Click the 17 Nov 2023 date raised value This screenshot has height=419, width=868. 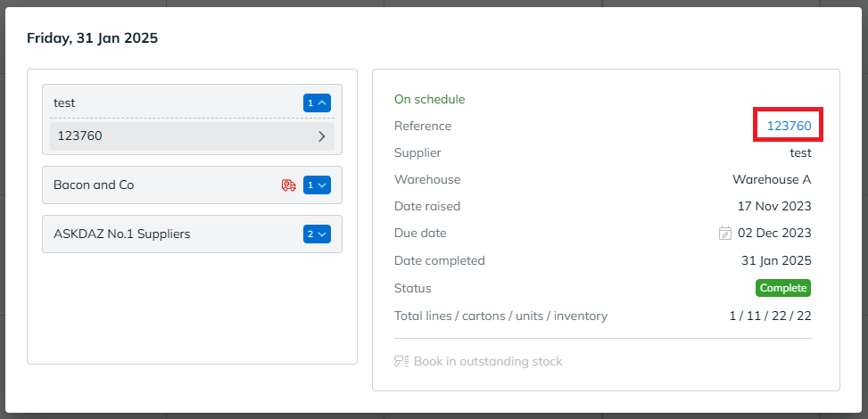click(774, 207)
